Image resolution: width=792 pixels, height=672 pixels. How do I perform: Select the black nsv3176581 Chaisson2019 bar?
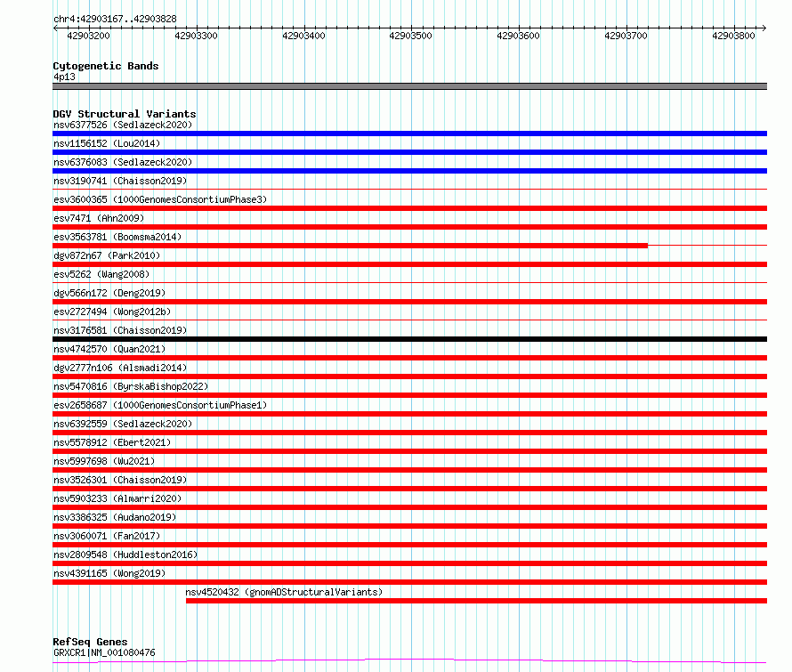click(409, 339)
